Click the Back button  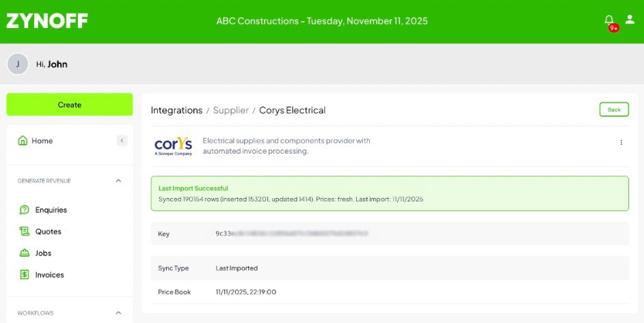pyautogui.click(x=614, y=109)
